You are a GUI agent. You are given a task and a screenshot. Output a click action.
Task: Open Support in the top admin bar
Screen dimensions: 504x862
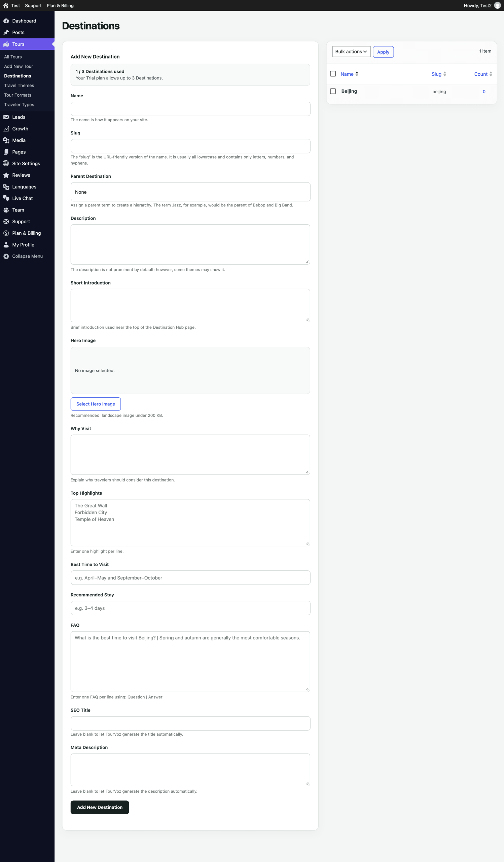pyautogui.click(x=33, y=5)
